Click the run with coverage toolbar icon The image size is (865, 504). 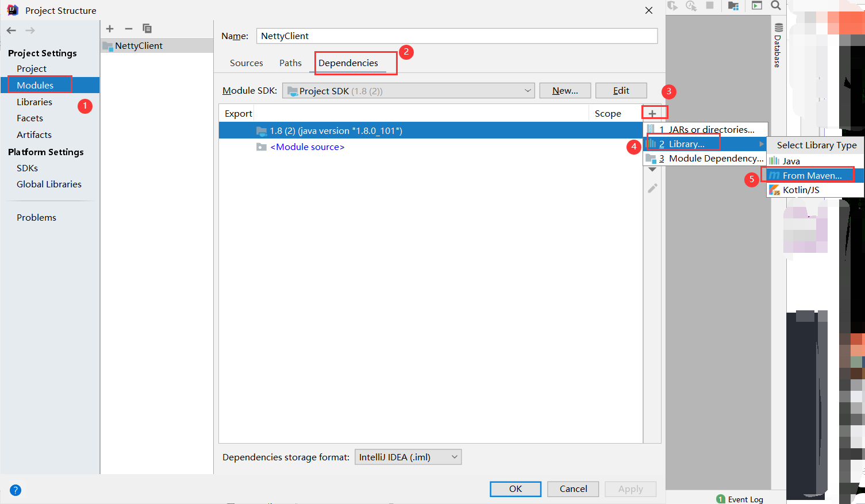coord(672,6)
